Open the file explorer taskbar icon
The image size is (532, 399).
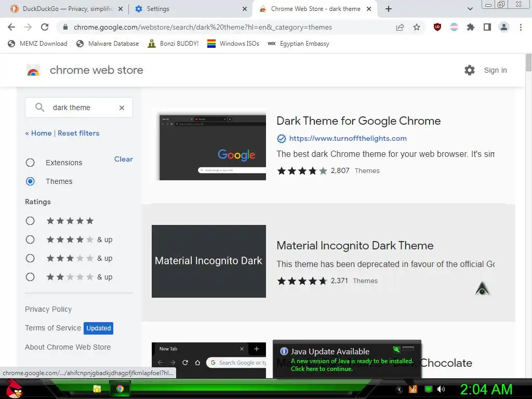point(97,389)
